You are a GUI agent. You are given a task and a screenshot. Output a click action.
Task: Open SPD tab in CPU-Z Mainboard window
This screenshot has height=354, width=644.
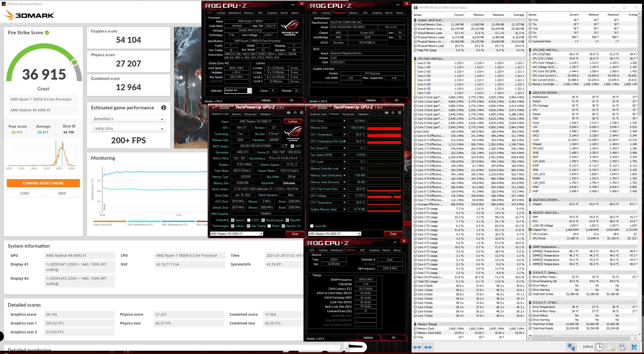[x=365, y=13]
